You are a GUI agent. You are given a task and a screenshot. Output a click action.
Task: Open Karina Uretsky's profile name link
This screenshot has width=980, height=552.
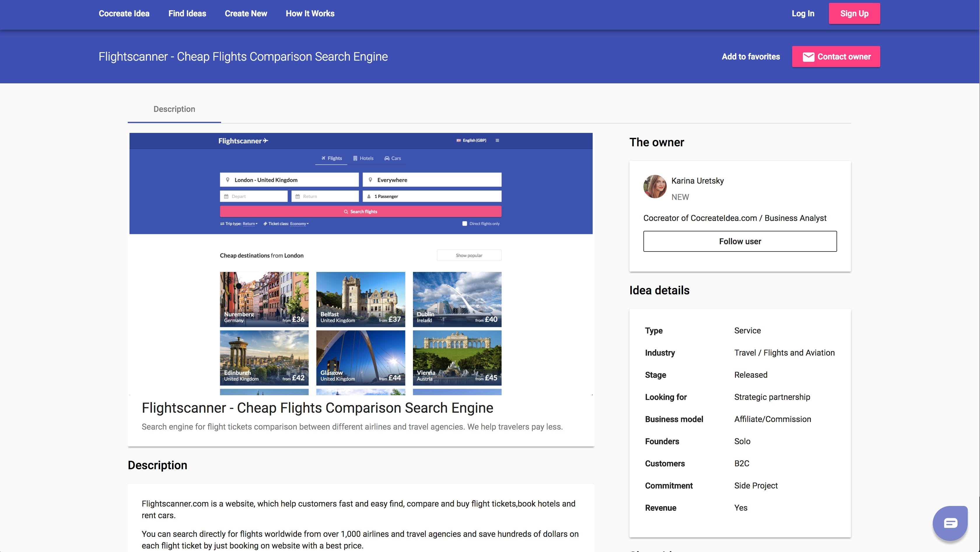tap(697, 181)
